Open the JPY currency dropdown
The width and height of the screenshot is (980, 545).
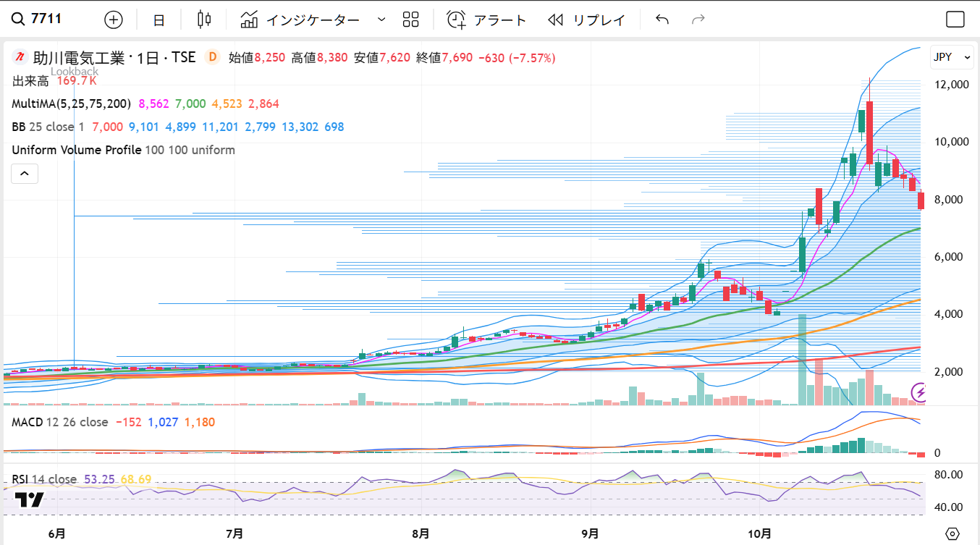tap(951, 57)
